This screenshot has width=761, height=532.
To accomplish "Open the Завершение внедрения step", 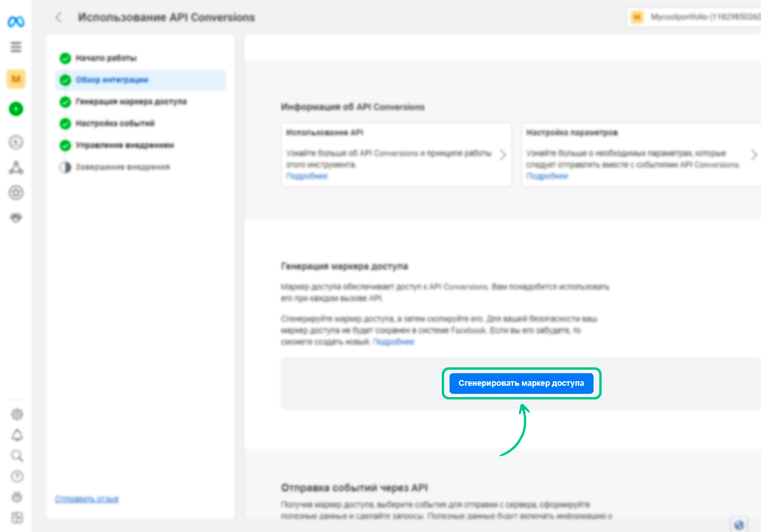I will click(122, 167).
